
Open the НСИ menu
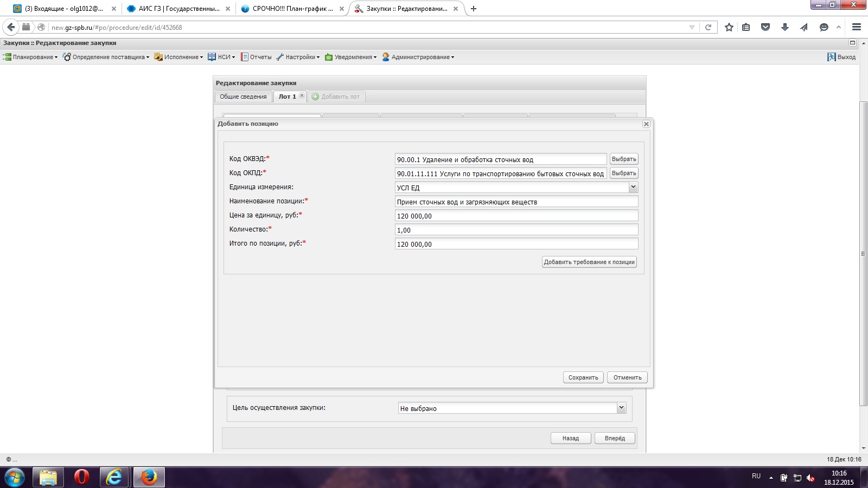[221, 57]
